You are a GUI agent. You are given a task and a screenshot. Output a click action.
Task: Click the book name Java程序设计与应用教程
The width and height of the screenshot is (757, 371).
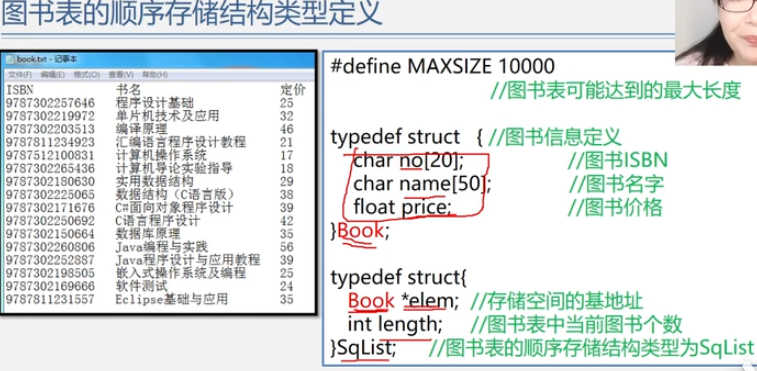(187, 260)
